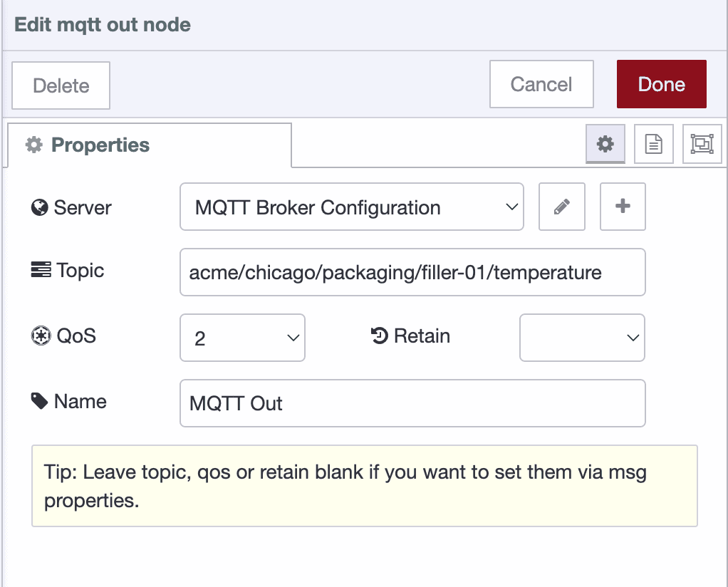Click the yellow tip message box

tap(364, 485)
